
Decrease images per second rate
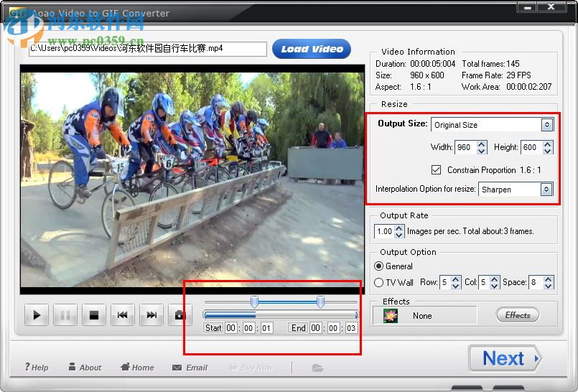point(398,235)
